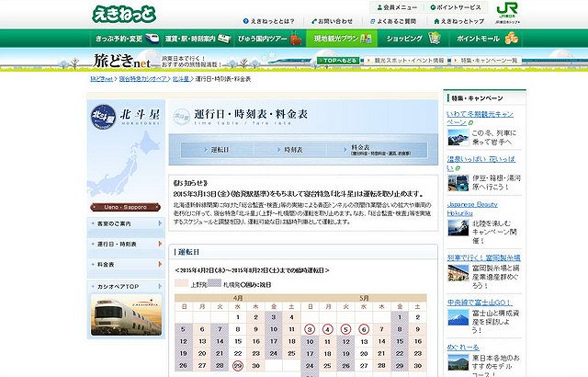
Task: Open いわて冬期観光キャンペーン link
Action: click(480, 119)
